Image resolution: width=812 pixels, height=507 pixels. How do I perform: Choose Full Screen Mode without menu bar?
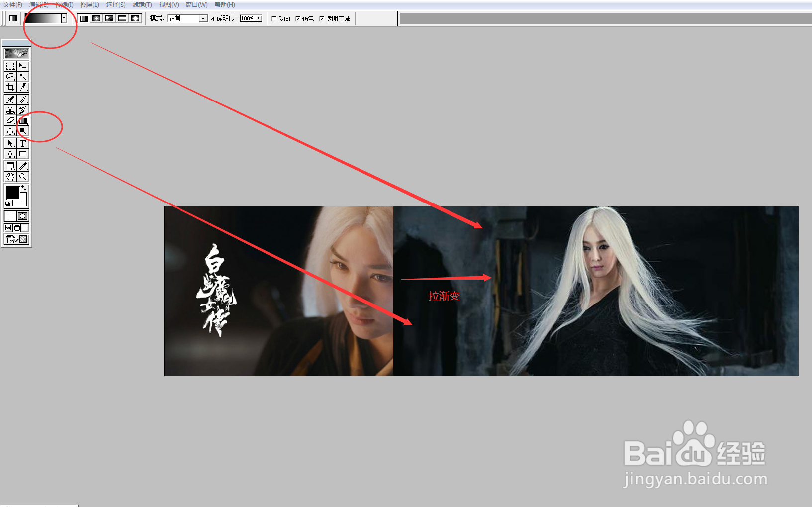click(x=24, y=228)
